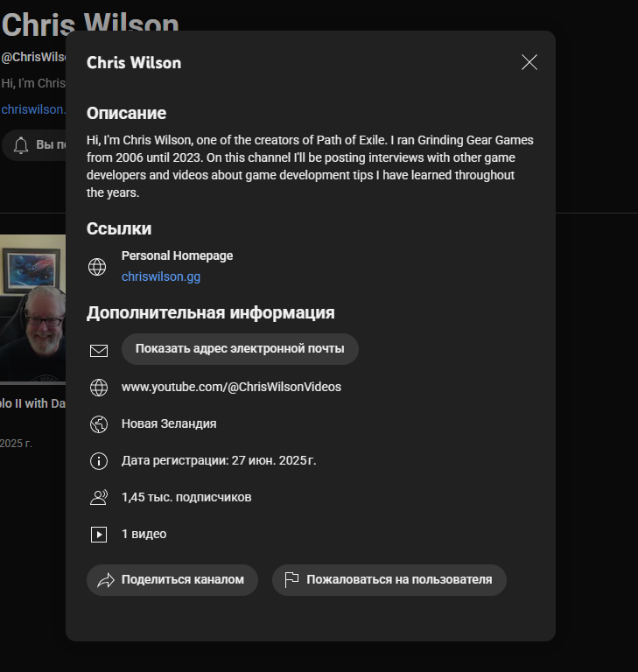The width and height of the screenshot is (638, 672).
Task: Click the 1,45 тыс. подписчиков text
Action: tap(186, 498)
